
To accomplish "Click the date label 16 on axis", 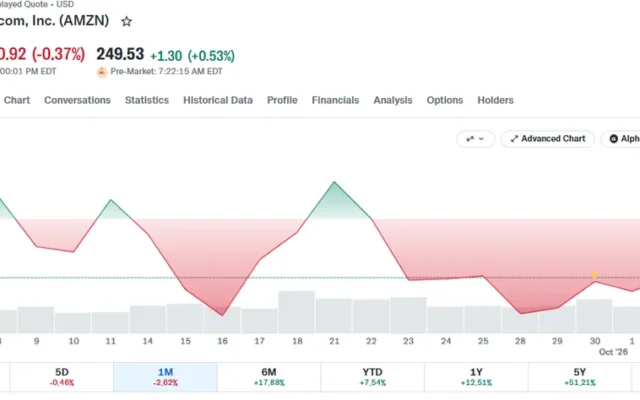I will (222, 341).
